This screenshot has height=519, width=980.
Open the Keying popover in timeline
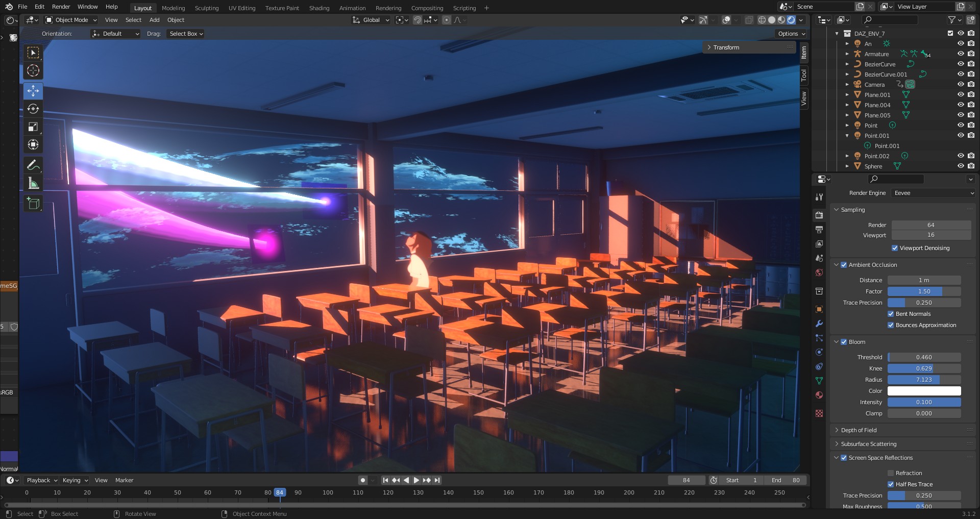point(75,480)
